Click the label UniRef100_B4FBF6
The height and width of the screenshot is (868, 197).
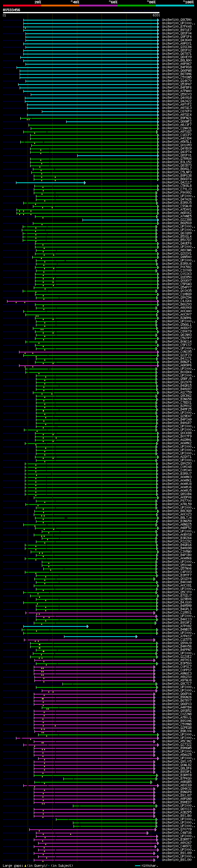[177, 88]
